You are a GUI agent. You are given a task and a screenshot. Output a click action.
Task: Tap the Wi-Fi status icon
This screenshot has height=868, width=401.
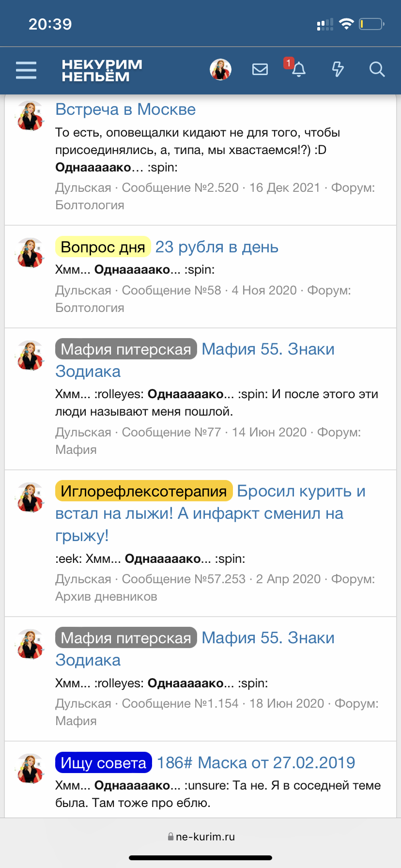click(346, 24)
